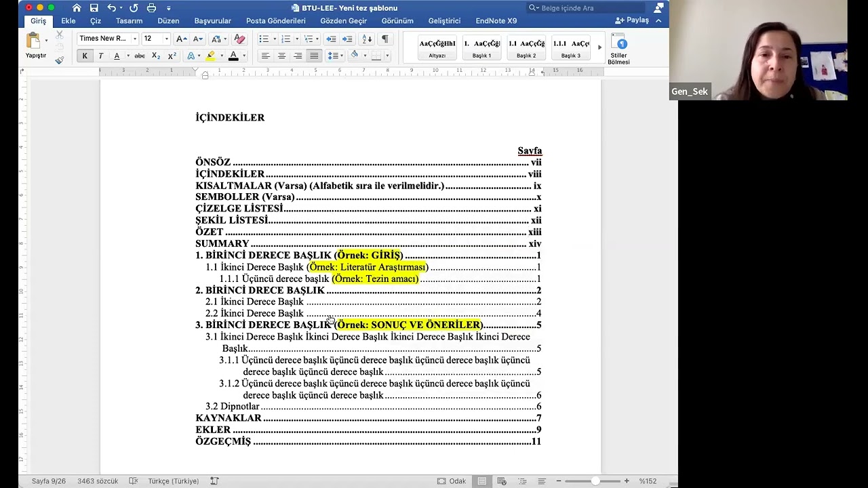868x488 pixels.
Task: Open borders dropdown arrow
Action: tap(387, 56)
